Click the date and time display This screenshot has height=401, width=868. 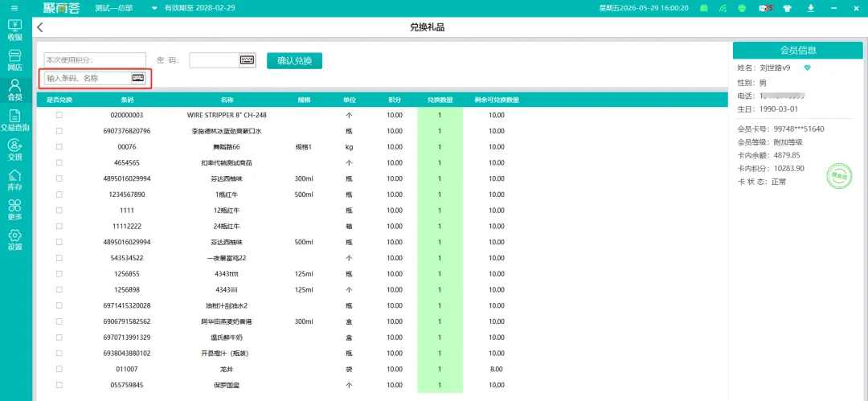(x=644, y=8)
